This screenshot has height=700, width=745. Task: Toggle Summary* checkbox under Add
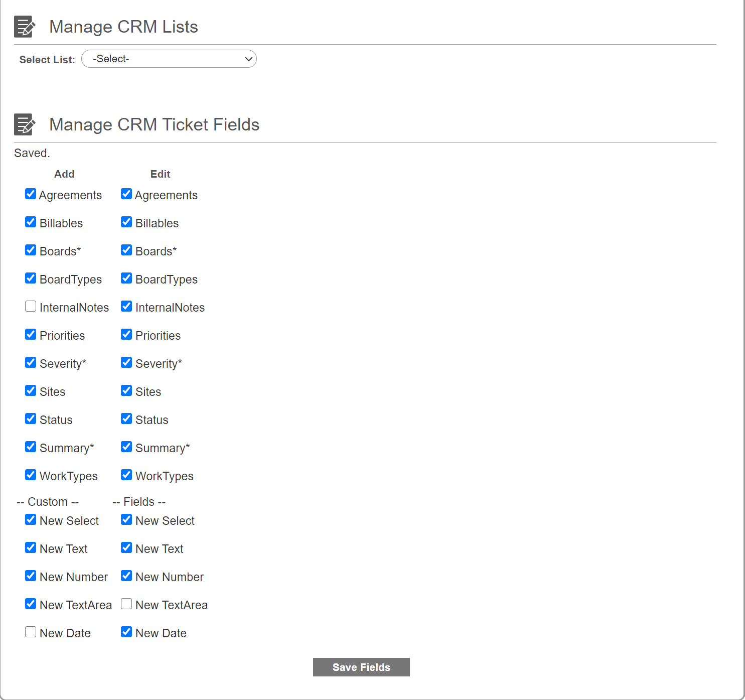click(x=31, y=447)
